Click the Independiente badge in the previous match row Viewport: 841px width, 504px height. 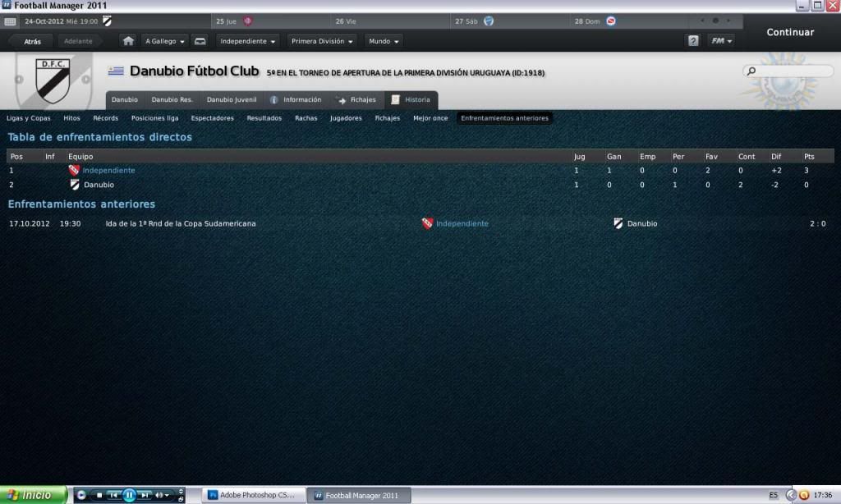pos(427,223)
